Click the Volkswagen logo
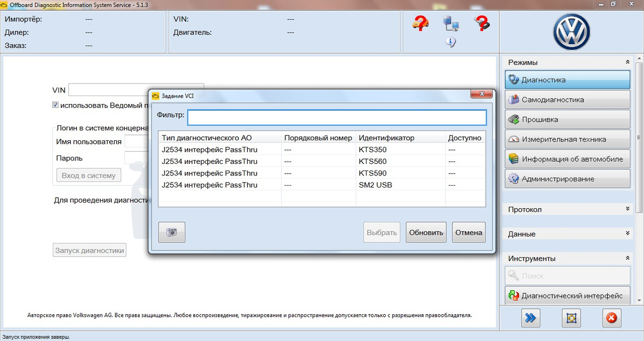 [x=572, y=32]
